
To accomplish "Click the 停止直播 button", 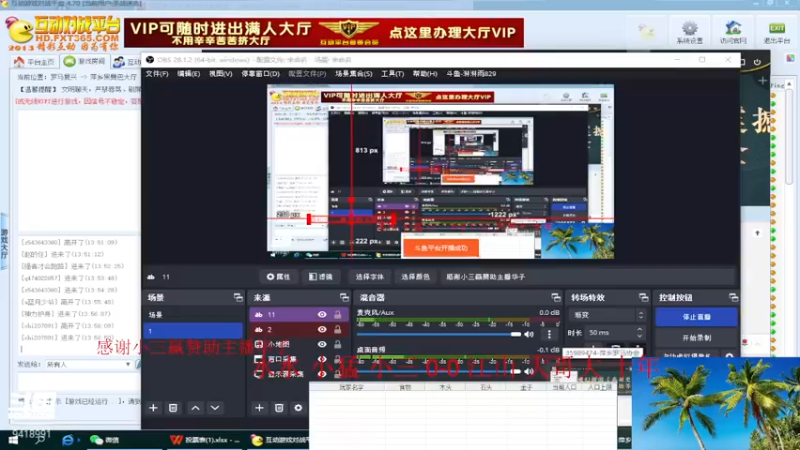I will tap(696, 317).
